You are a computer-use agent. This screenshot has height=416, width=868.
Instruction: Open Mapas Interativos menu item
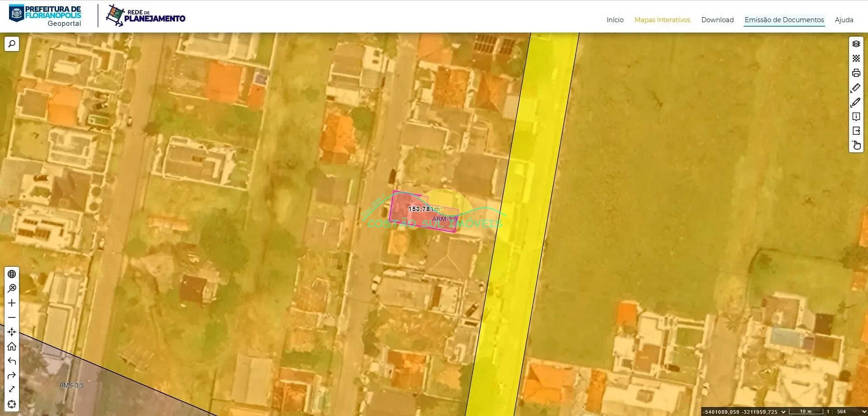[x=662, y=20]
